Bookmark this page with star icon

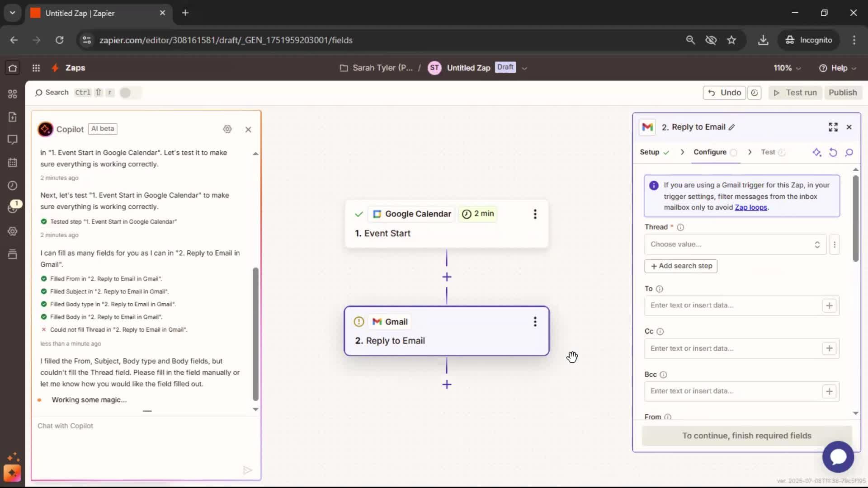tap(731, 40)
